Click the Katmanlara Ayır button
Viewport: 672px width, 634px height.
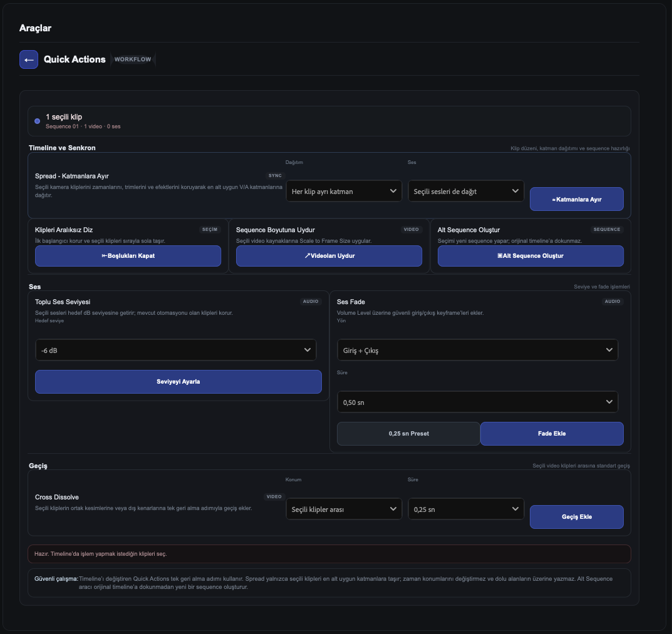(576, 199)
